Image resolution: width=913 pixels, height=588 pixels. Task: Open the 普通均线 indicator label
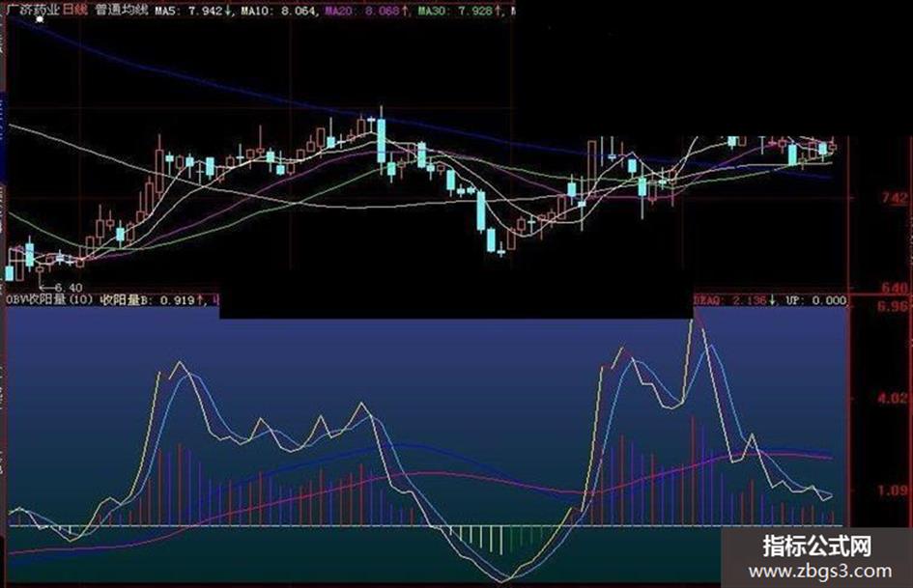[x=122, y=10]
